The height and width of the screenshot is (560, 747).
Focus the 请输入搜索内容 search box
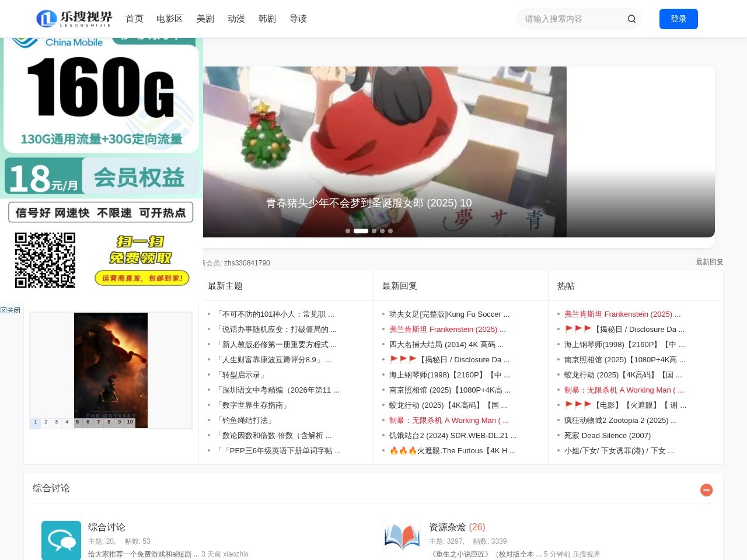click(x=571, y=19)
